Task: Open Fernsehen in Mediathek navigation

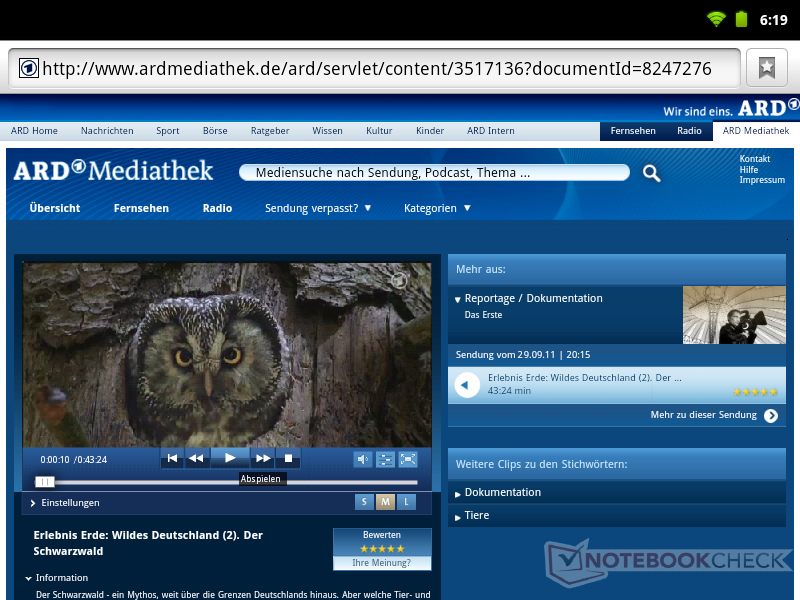Action: [141, 208]
